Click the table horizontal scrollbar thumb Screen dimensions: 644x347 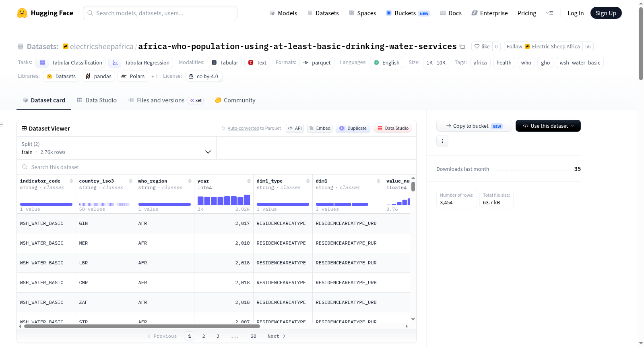142,326
